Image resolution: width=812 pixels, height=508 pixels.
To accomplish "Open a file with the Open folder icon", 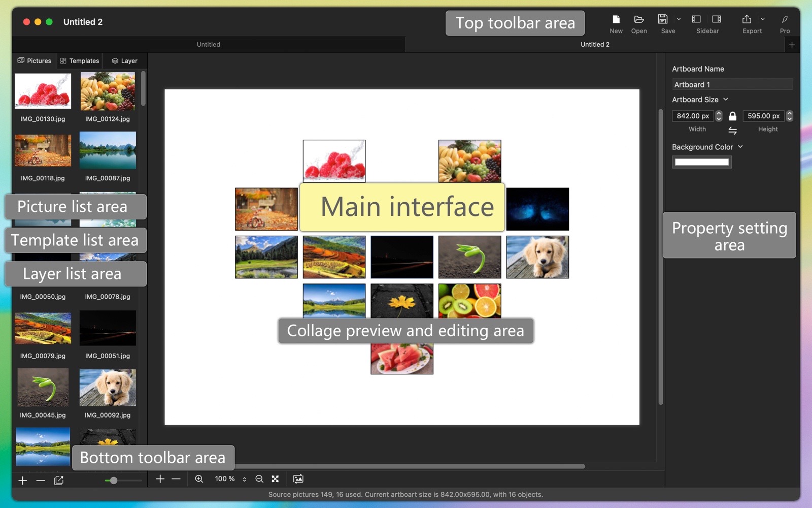I will (638, 20).
